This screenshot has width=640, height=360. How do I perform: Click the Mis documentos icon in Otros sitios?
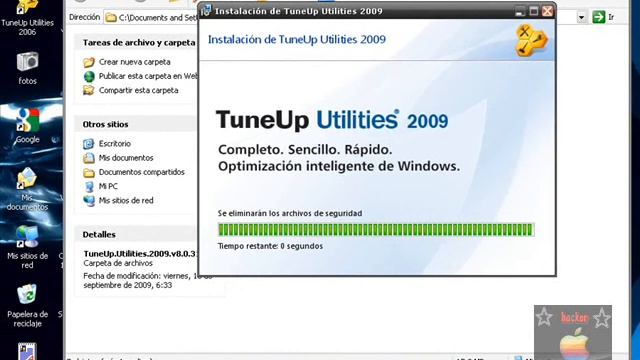pyautogui.click(x=89, y=158)
